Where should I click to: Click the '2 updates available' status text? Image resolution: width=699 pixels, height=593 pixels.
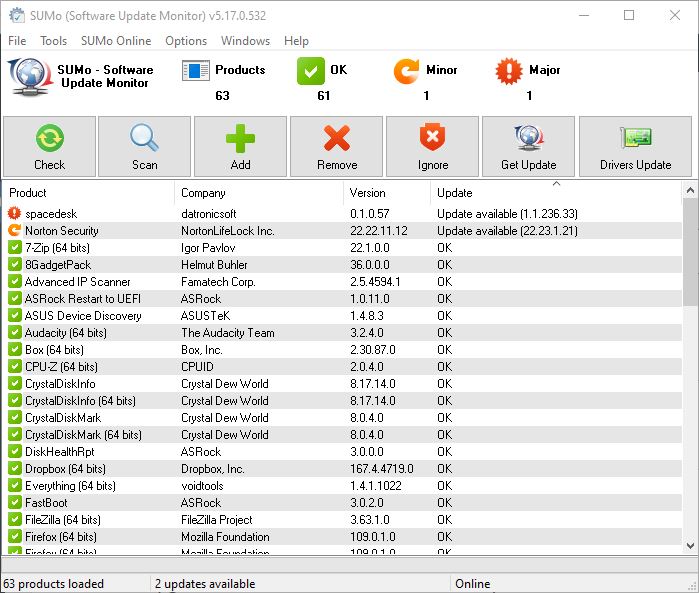tap(205, 584)
